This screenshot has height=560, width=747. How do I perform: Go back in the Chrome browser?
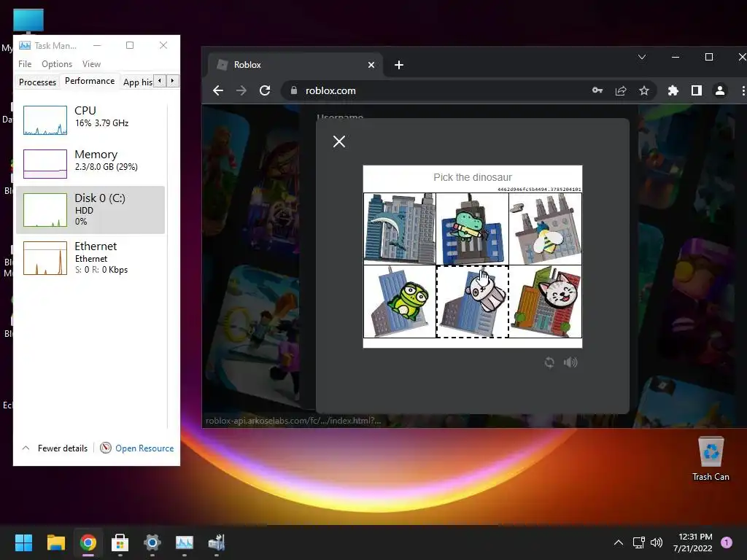click(x=218, y=90)
